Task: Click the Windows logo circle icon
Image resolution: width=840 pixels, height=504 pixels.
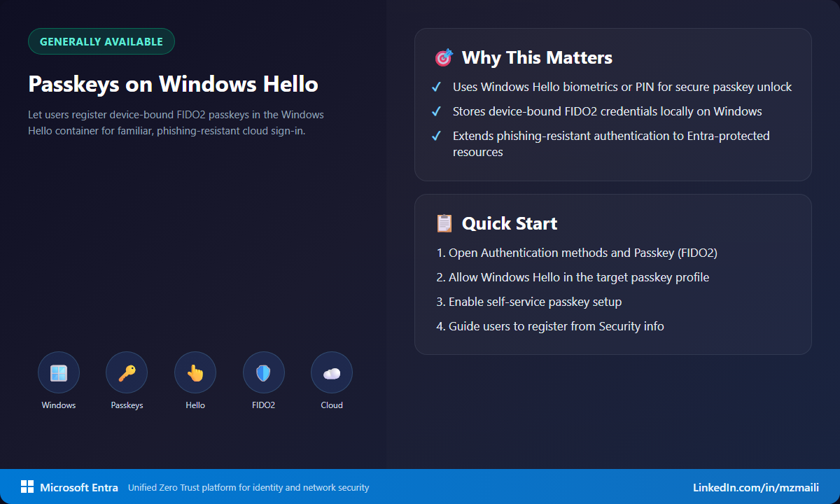Action: (59, 372)
